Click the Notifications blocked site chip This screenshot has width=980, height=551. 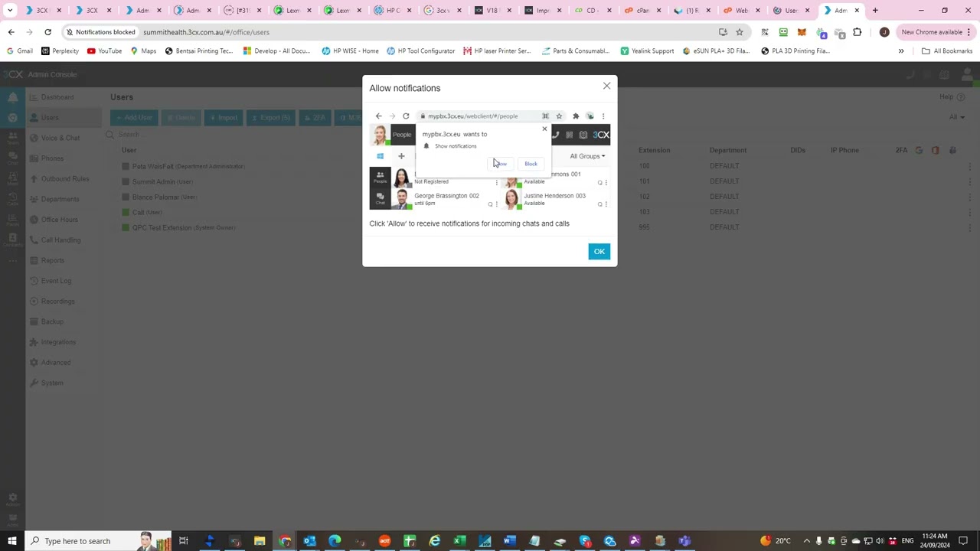point(100,32)
